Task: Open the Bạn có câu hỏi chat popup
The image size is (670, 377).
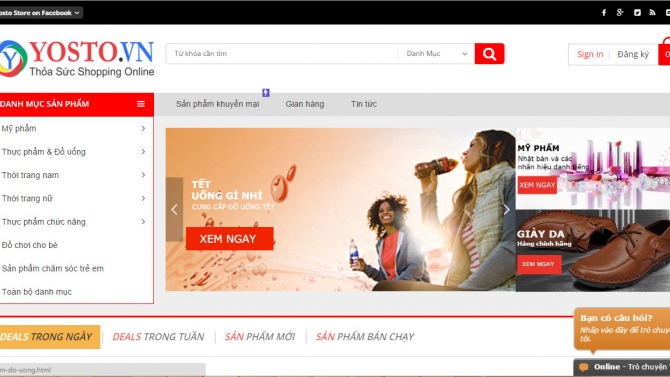Action: [622, 330]
